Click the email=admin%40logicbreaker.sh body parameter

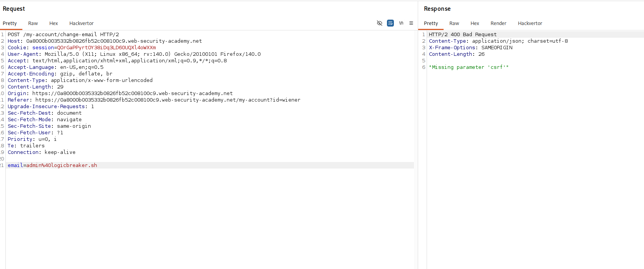click(52, 165)
